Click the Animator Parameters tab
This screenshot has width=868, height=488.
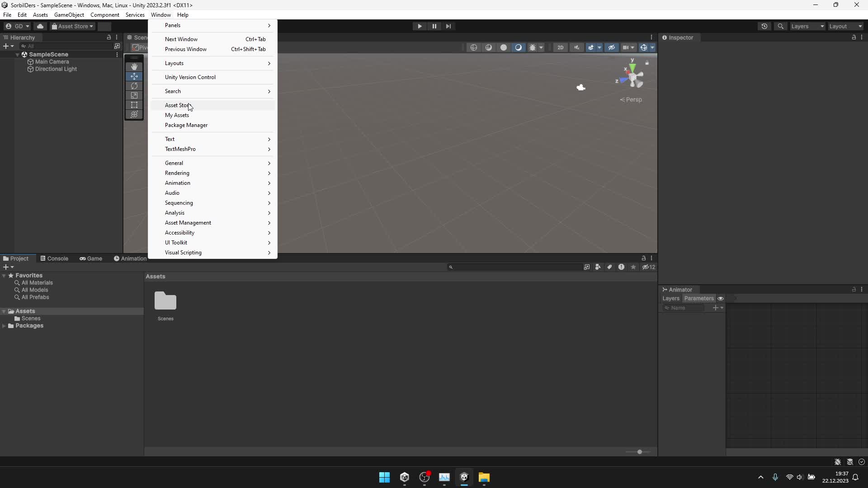[x=699, y=298]
